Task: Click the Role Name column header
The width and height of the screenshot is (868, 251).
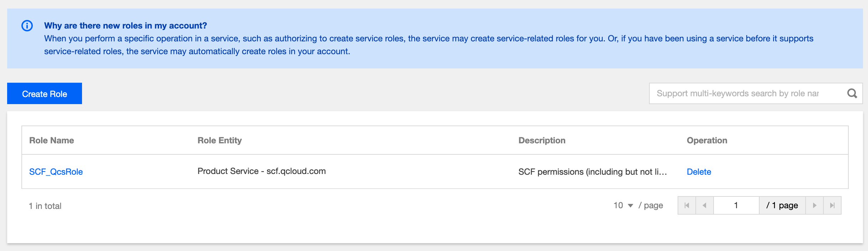Action: [x=52, y=140]
